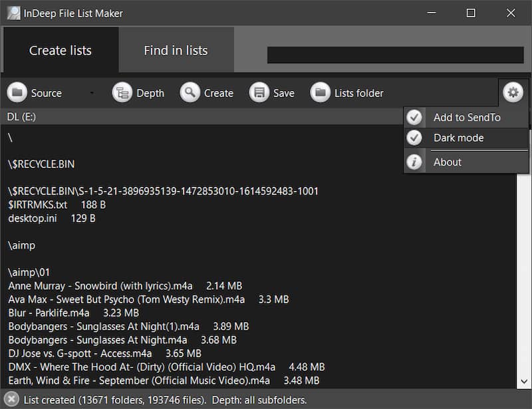Click the S-1-5-21 recycle bin path line
Viewport: 532px width, 409px height.
tap(163, 191)
